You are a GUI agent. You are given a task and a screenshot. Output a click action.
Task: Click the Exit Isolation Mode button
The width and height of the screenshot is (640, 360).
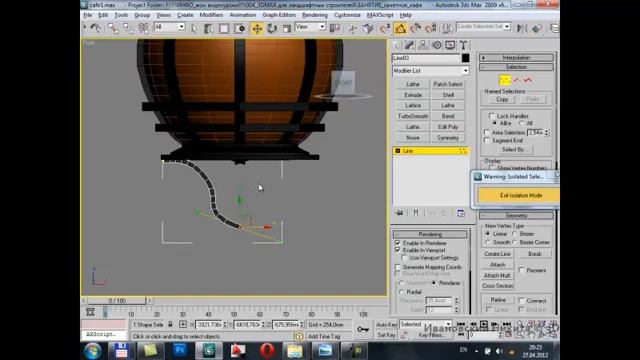[x=519, y=196]
